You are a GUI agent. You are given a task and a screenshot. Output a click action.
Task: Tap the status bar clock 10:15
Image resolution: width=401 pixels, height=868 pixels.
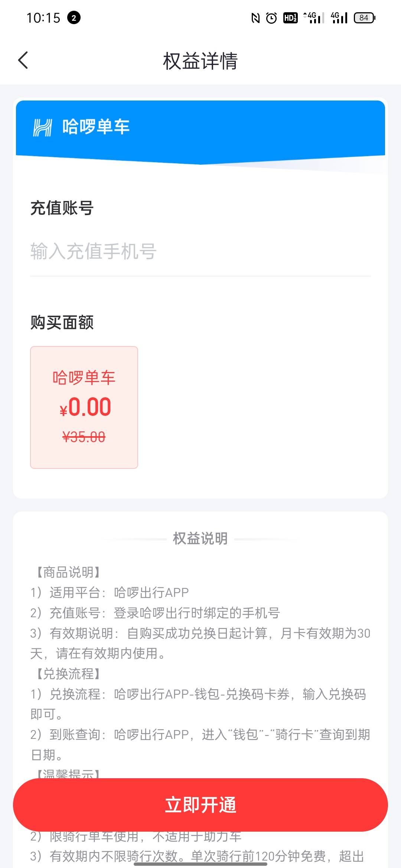[43, 18]
